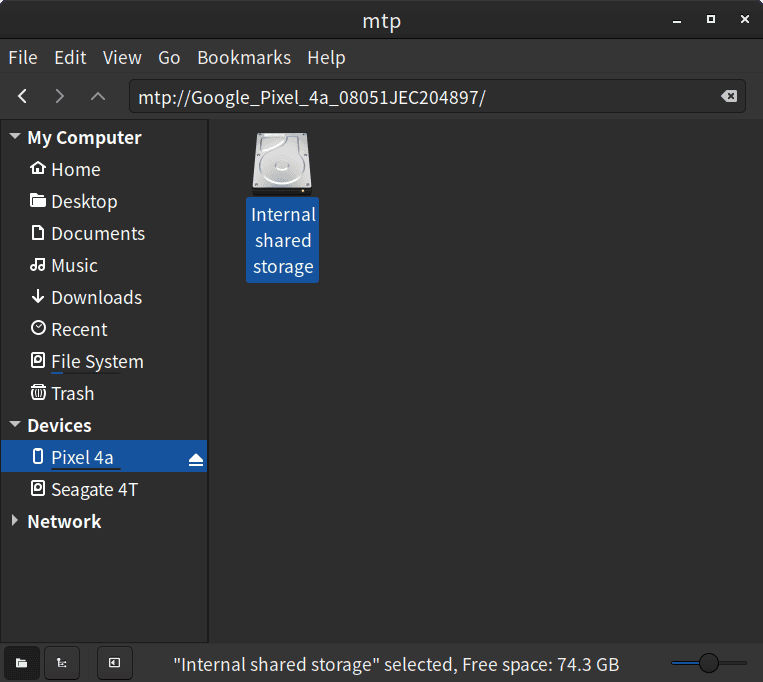This screenshot has width=763, height=682.
Task: Click the Documents page icon in sidebar
Action: coord(37,233)
